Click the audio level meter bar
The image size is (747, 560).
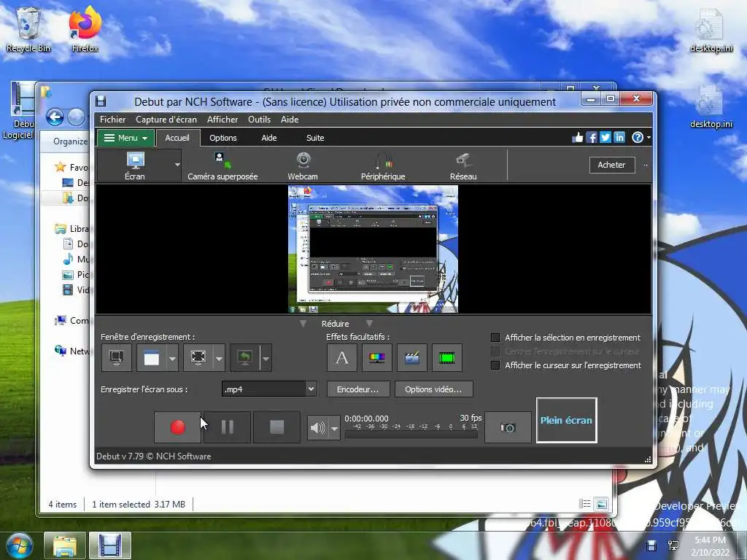tap(411, 435)
